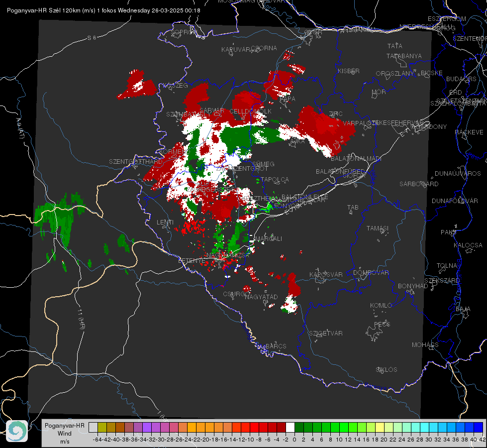The image size is (487, 448).
Task: Click the 'm/s' unit label in legend
Action: [x=65, y=442]
